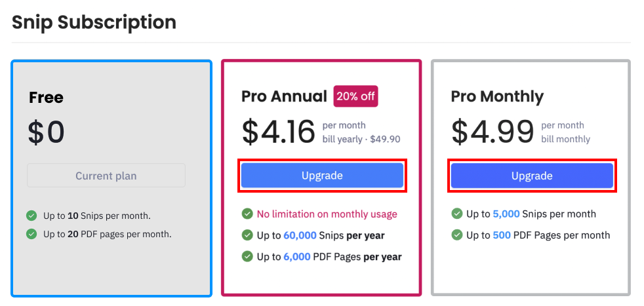Click green check beside 5,000 Snips per month
Viewport: 644px width, 306px height.
tap(456, 214)
